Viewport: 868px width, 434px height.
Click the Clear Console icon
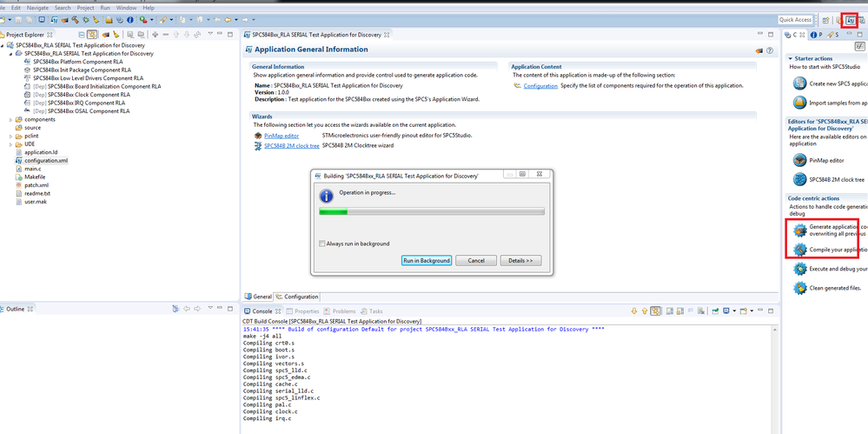point(701,311)
